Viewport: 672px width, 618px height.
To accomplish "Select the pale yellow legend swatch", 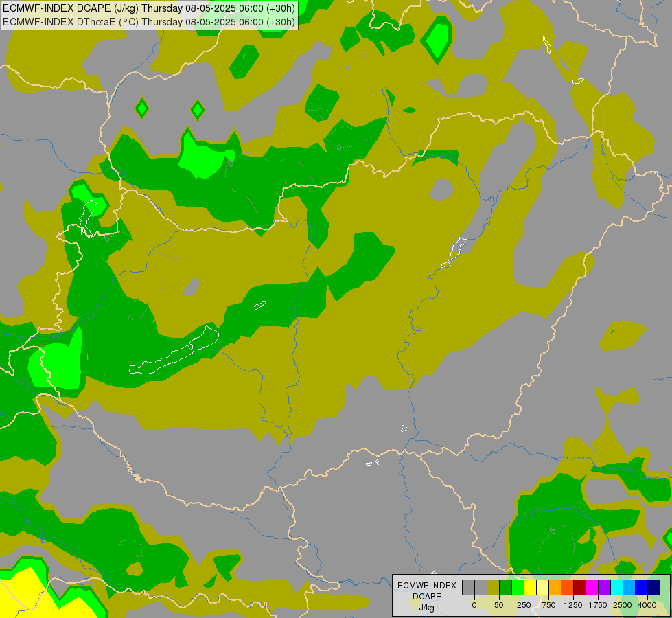I will coord(542,588).
